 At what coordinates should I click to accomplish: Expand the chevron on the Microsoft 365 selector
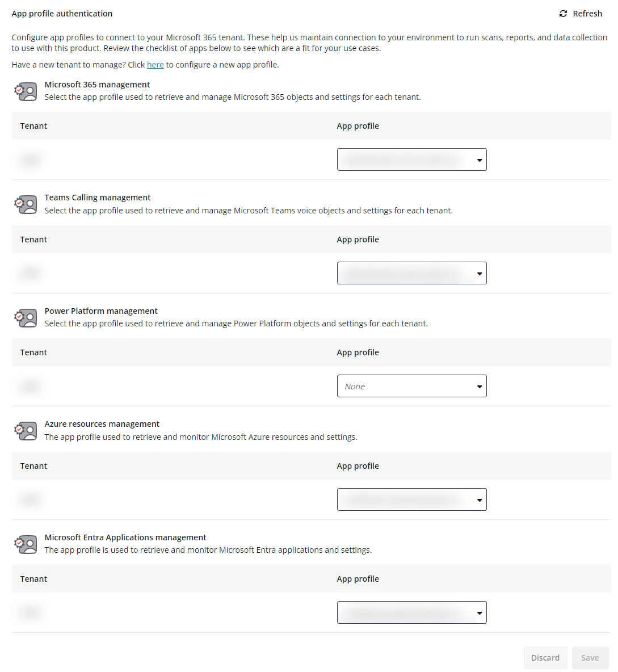point(478,159)
